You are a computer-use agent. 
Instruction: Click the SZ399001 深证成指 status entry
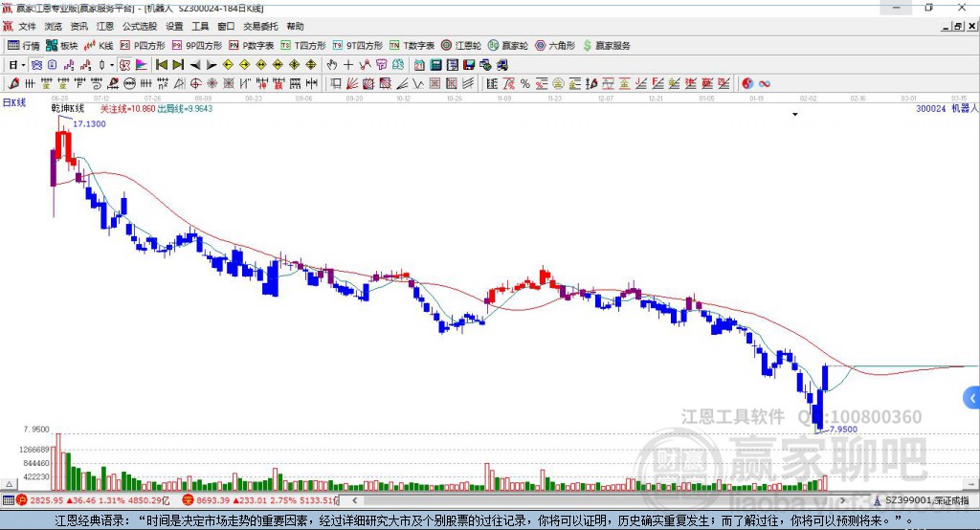pyautogui.click(x=922, y=500)
